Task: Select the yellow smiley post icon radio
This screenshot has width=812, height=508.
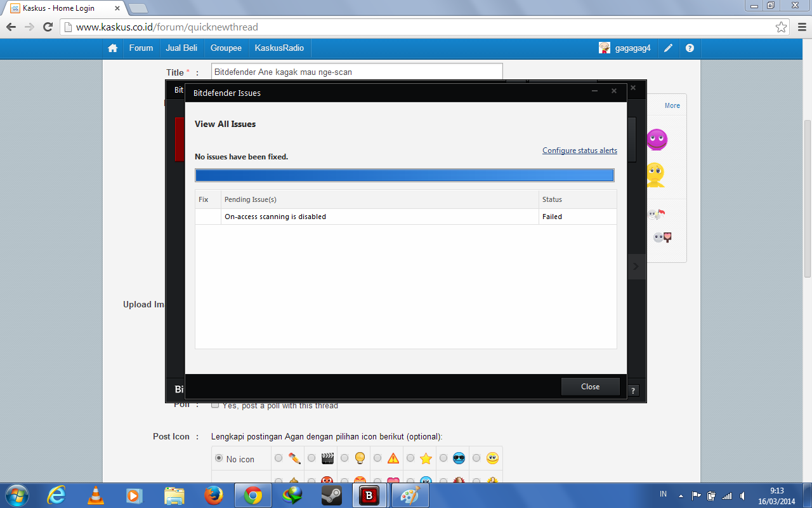Action: tap(476, 458)
